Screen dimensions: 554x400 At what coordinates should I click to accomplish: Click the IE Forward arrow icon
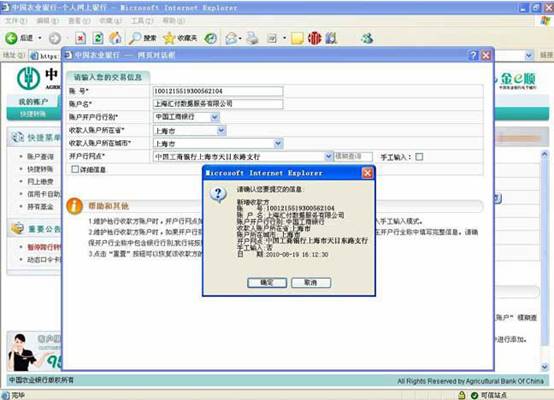(x=55, y=38)
